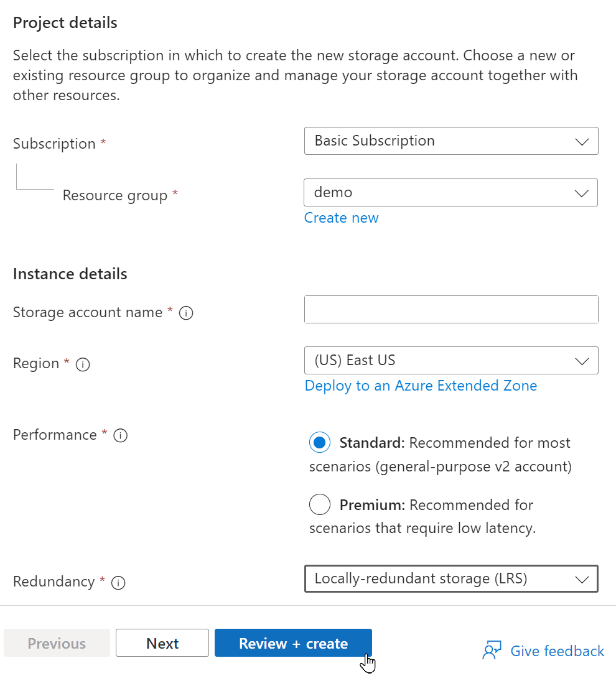616x681 pixels.
Task: Click the info icon beside Performance
Action: click(120, 435)
